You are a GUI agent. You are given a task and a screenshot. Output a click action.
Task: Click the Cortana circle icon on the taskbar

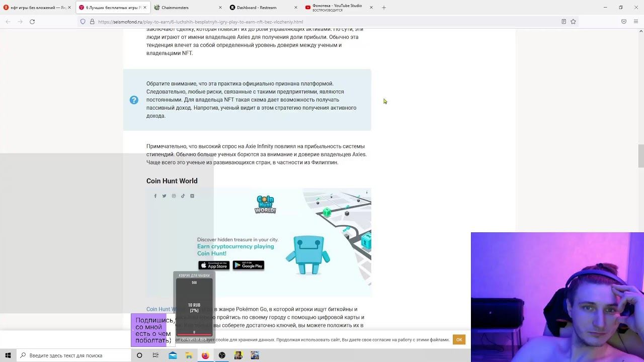pyautogui.click(x=139, y=355)
